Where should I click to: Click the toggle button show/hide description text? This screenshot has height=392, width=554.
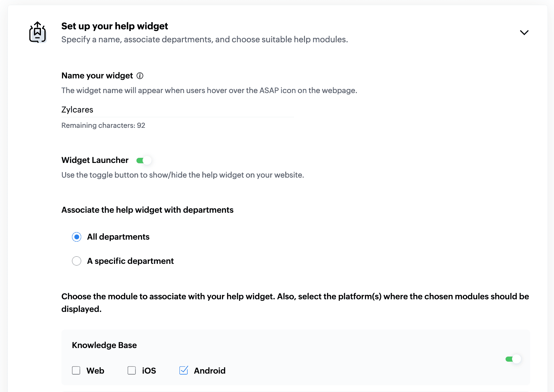(183, 175)
